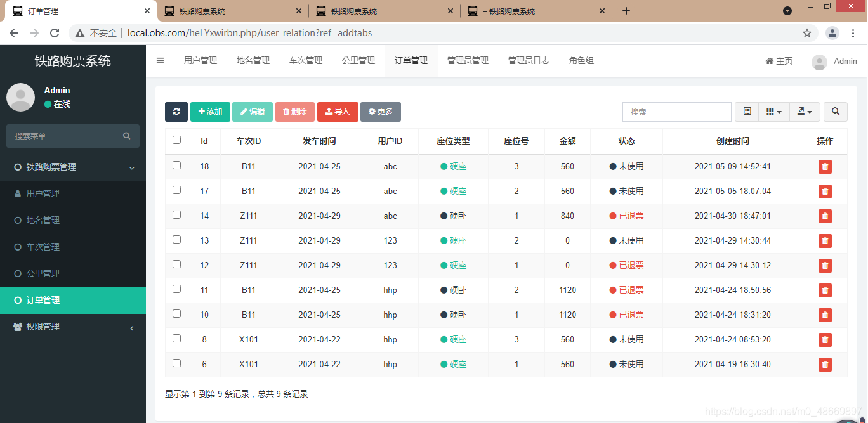
Task: Delete order row with Id 13
Action: [x=825, y=241]
